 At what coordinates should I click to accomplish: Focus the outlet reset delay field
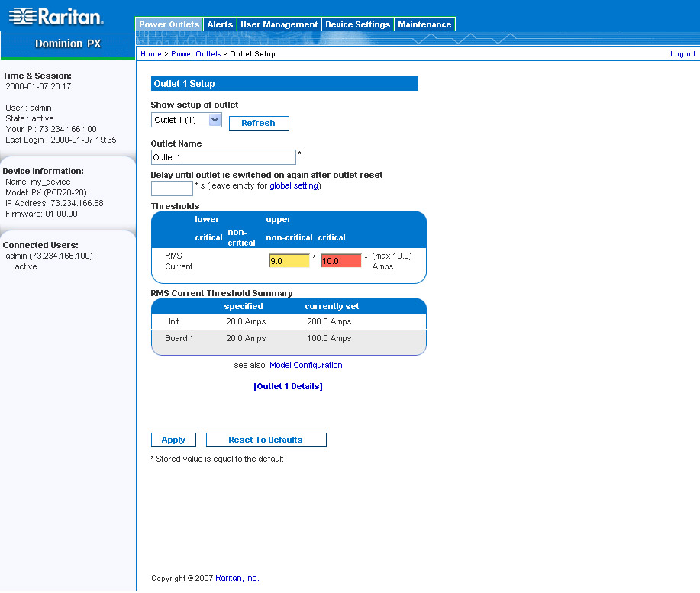172,189
